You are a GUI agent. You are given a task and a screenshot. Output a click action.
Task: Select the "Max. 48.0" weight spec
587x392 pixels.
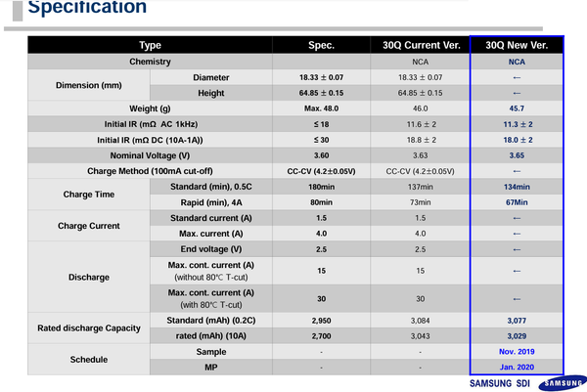pos(321,109)
